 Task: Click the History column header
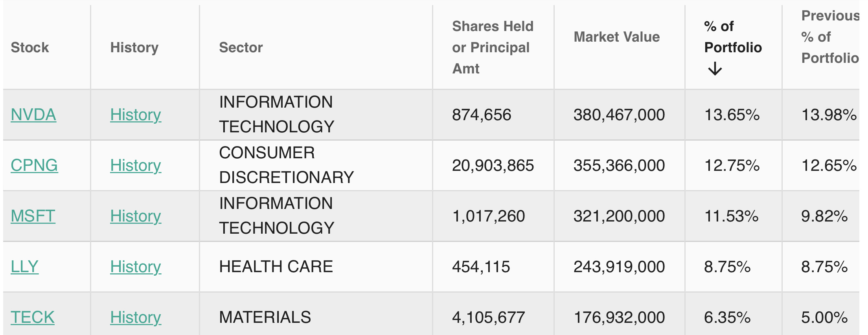[134, 48]
